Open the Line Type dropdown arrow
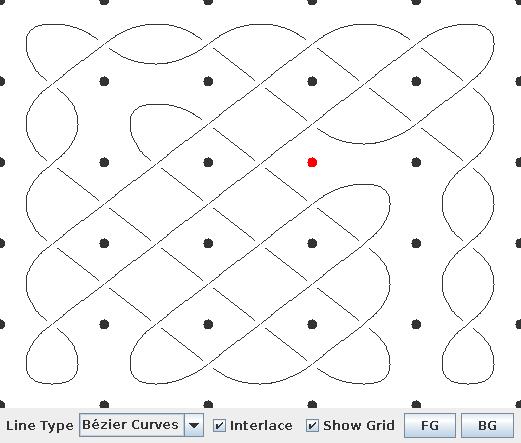The height and width of the screenshot is (443, 521). (194, 425)
